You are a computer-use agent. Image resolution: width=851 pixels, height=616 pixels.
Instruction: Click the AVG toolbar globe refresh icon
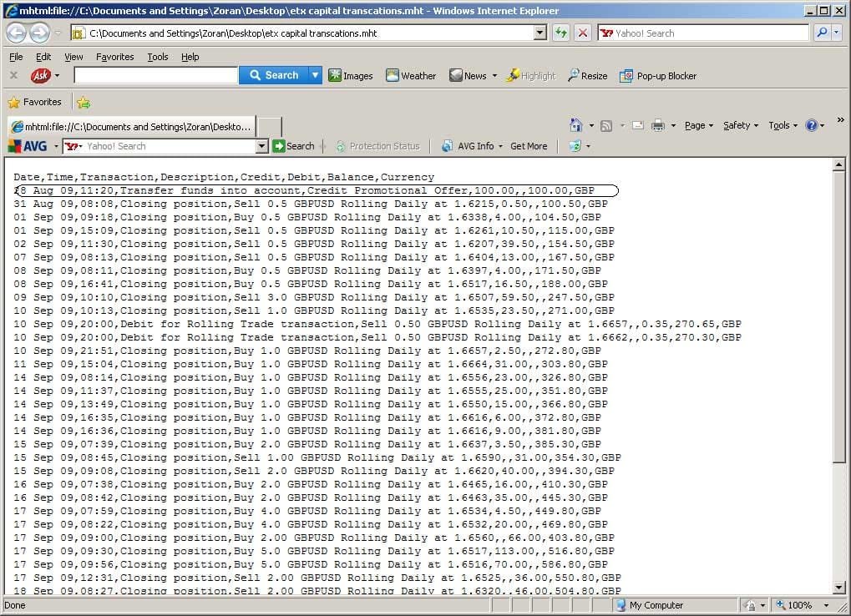[x=575, y=146]
